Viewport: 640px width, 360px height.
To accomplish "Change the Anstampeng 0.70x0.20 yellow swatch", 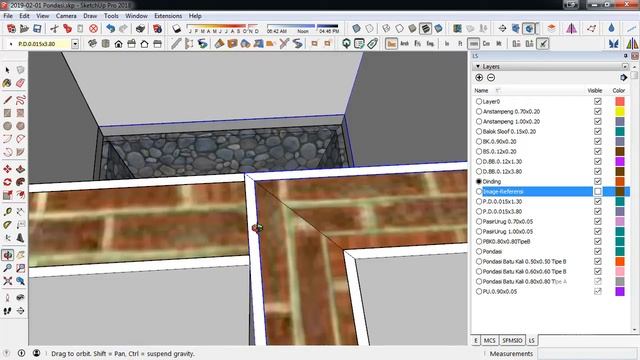I will [x=620, y=111].
